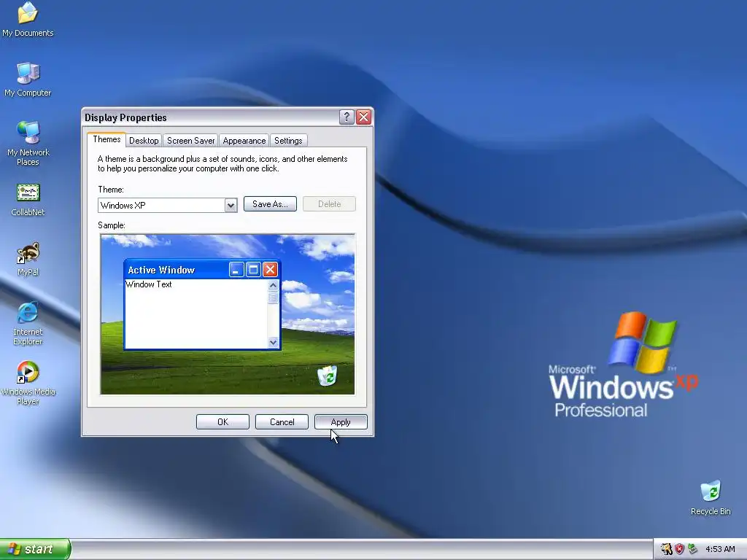Open the Screen Saver tab

pyautogui.click(x=190, y=141)
